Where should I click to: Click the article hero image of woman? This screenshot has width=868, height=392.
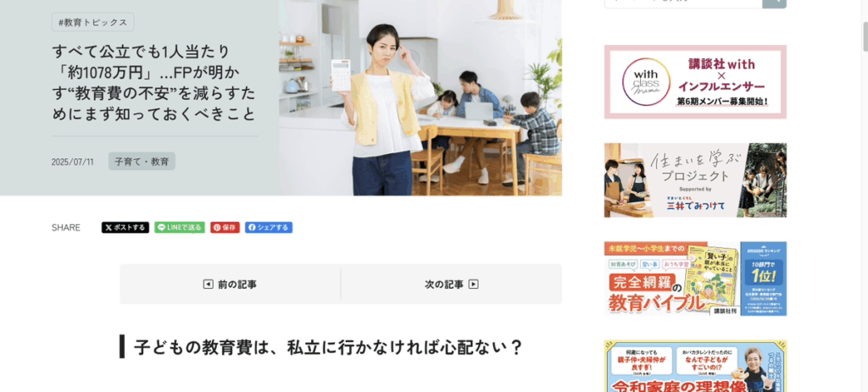pyautogui.click(x=420, y=97)
